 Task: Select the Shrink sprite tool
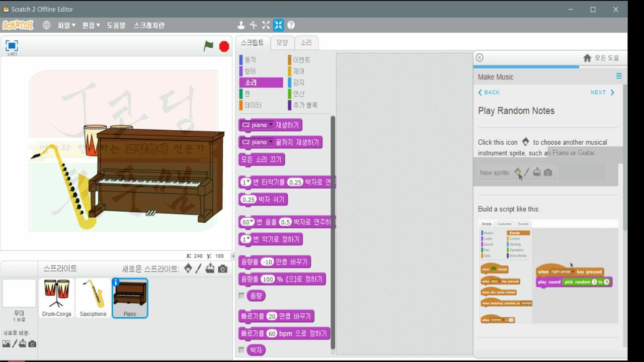tap(278, 25)
